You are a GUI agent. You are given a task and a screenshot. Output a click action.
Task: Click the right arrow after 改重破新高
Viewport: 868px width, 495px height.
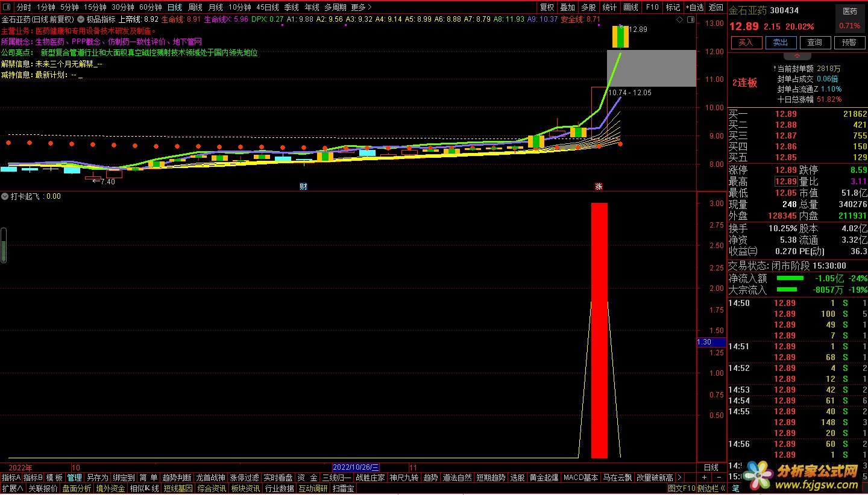pyautogui.click(x=680, y=478)
